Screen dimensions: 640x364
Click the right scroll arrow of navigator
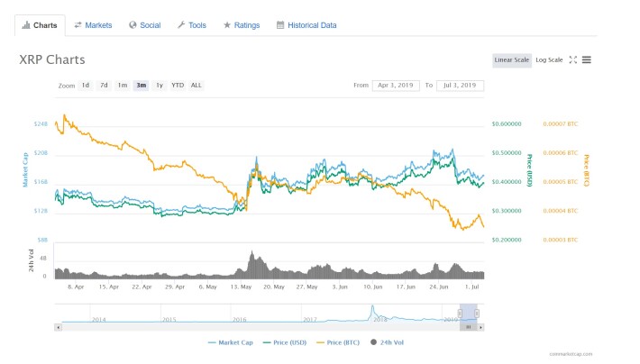(x=480, y=327)
